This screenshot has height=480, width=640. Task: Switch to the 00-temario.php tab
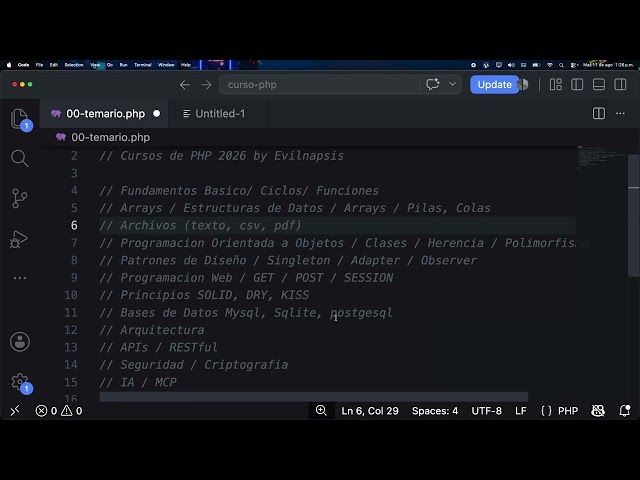point(104,113)
